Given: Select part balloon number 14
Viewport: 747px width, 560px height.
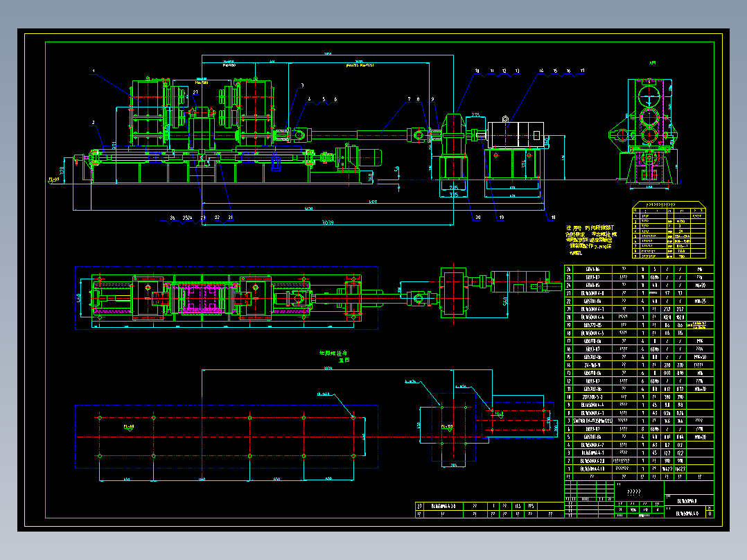Looking at the screenshot, I should coord(541,71).
